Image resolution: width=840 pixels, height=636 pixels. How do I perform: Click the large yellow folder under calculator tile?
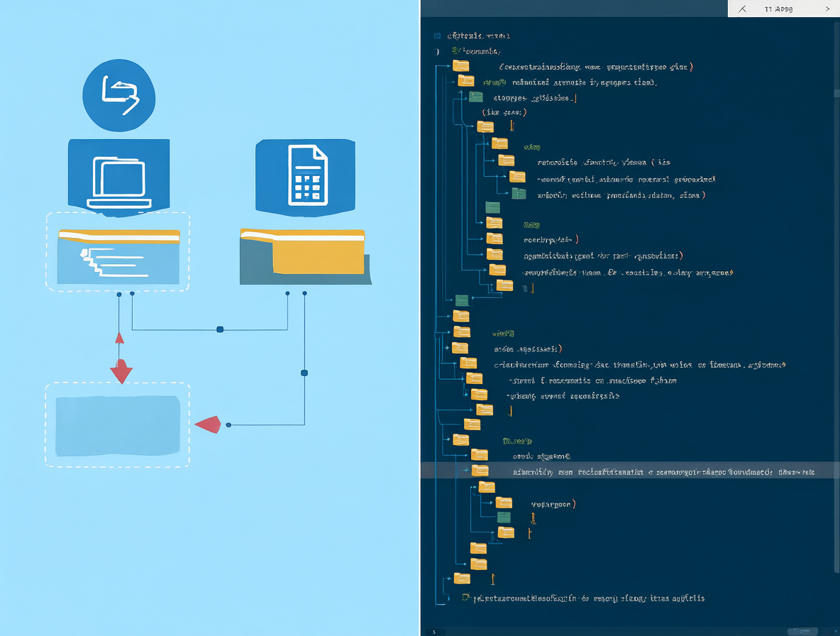[x=305, y=257]
